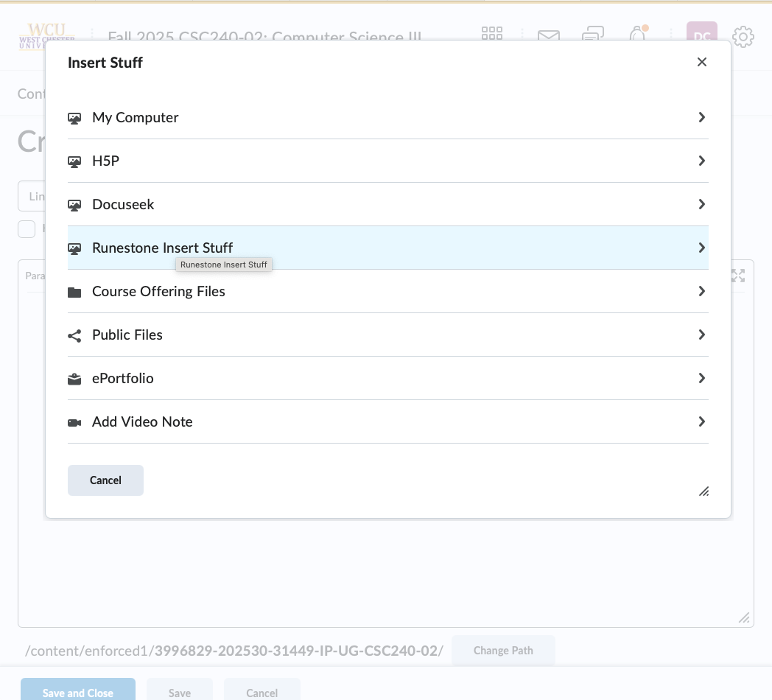The width and height of the screenshot is (772, 700).
Task: Choose the Public Files entry
Action: tap(127, 335)
